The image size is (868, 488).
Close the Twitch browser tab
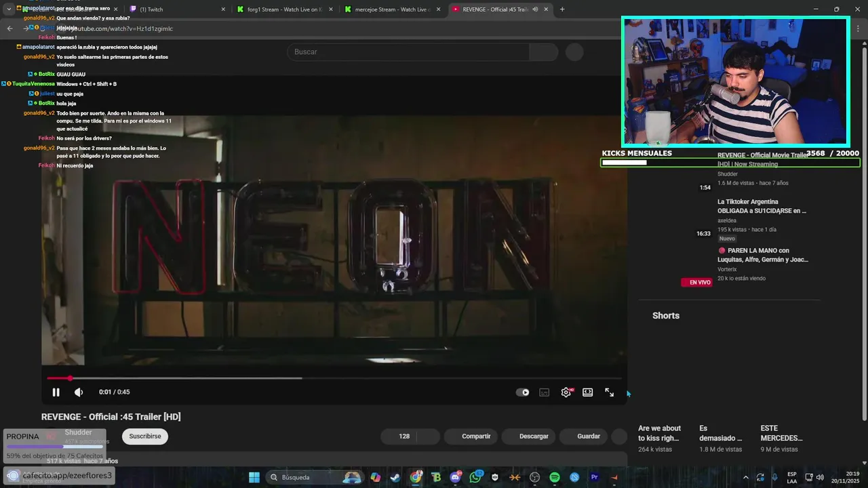[223, 9]
